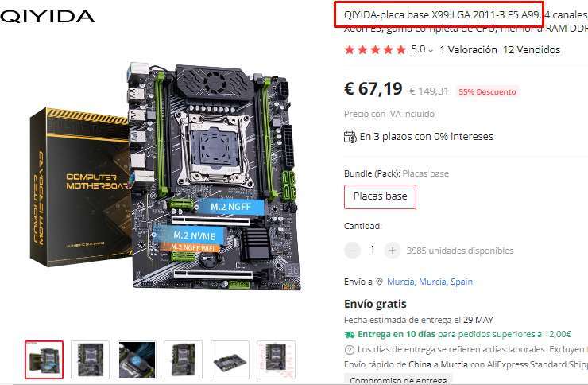Click the question mark help icon
The height and width of the screenshot is (385, 588).
coord(349,350)
